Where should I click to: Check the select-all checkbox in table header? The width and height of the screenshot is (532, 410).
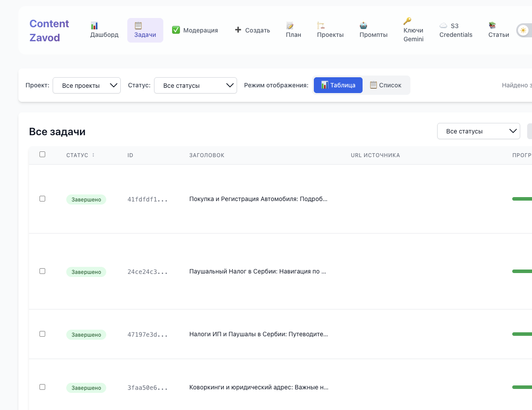[x=43, y=154]
